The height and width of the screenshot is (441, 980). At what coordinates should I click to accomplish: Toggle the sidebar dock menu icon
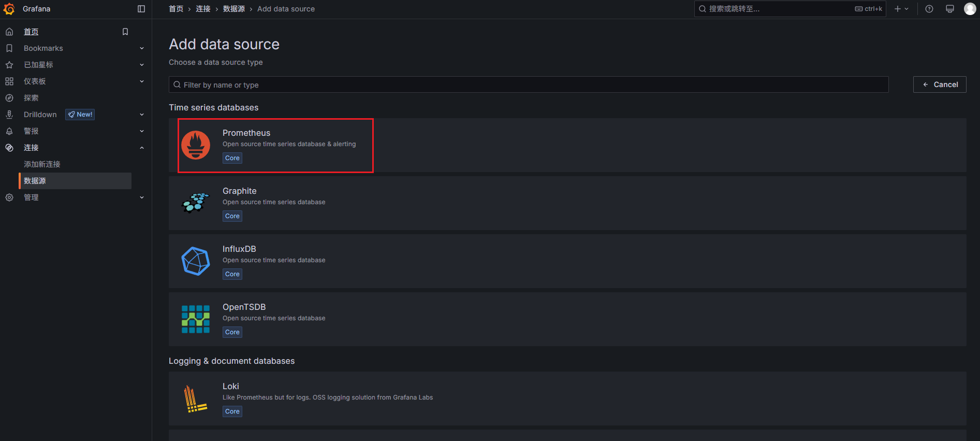141,9
